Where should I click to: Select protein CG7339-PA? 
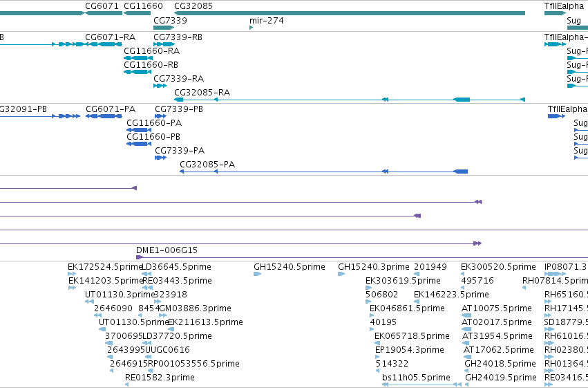point(180,151)
